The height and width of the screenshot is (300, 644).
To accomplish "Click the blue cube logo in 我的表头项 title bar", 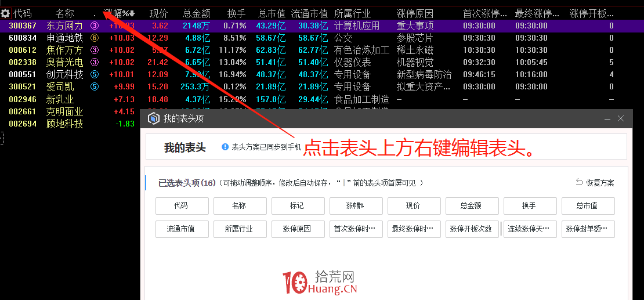I will (x=154, y=119).
